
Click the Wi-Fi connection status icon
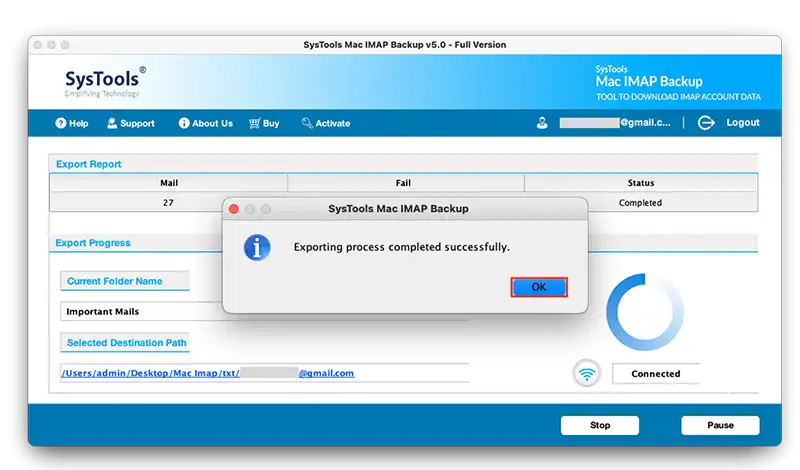587,374
